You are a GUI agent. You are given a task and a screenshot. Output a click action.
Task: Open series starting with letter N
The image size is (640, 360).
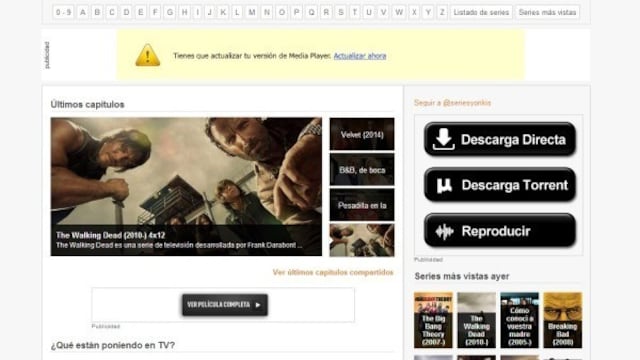267,12
